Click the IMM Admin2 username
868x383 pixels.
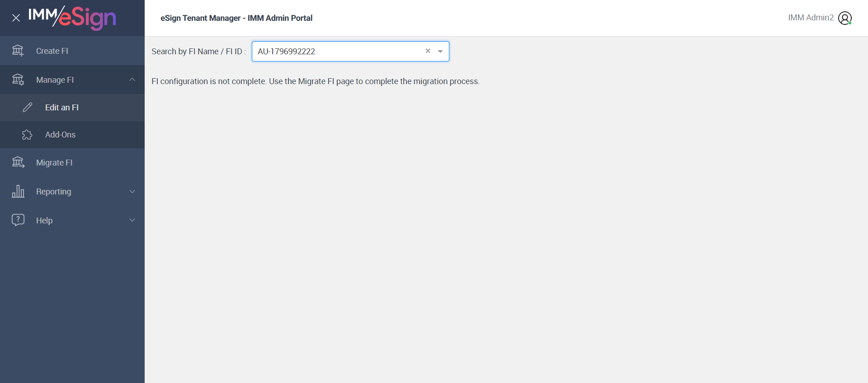(811, 18)
